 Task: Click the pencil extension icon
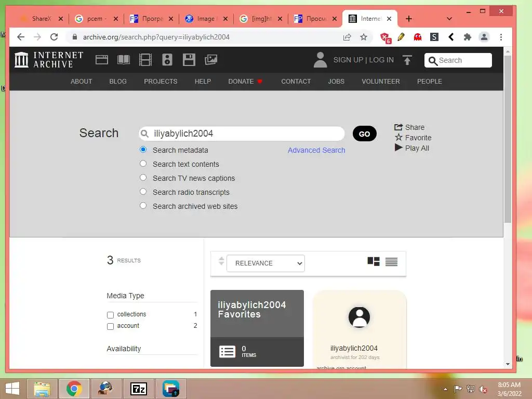tap(401, 37)
